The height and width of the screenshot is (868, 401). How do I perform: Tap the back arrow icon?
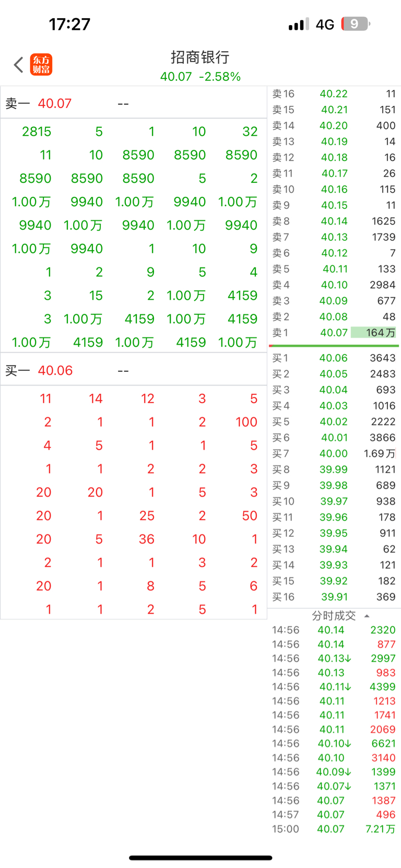19,65
